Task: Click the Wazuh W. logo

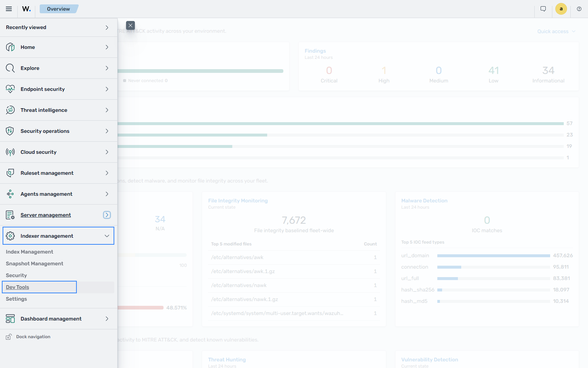Action: (26, 9)
